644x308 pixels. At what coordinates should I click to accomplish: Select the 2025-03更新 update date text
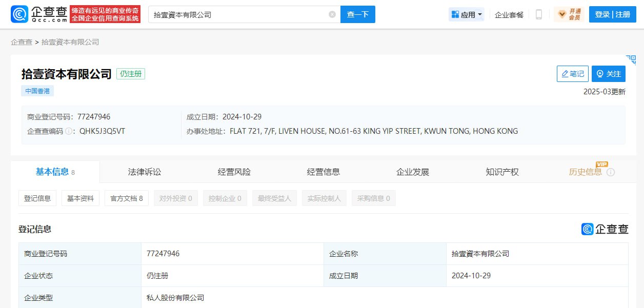coord(605,92)
